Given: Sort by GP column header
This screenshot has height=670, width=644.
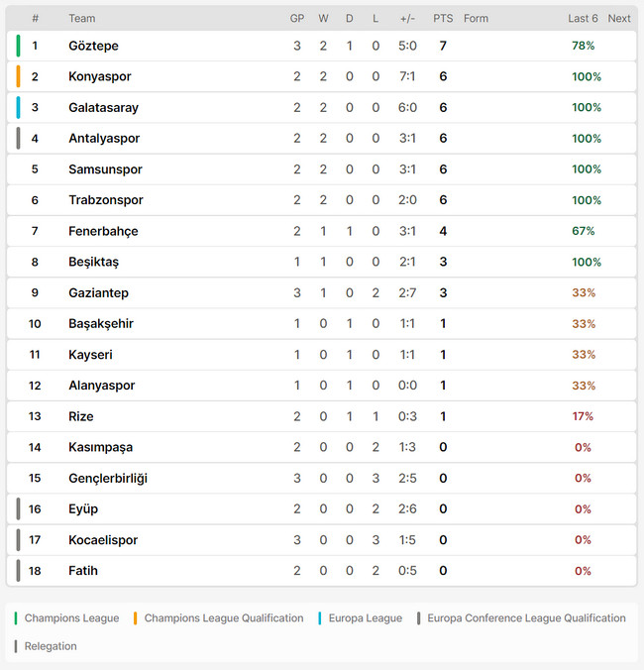Looking at the screenshot, I should 297,19.
